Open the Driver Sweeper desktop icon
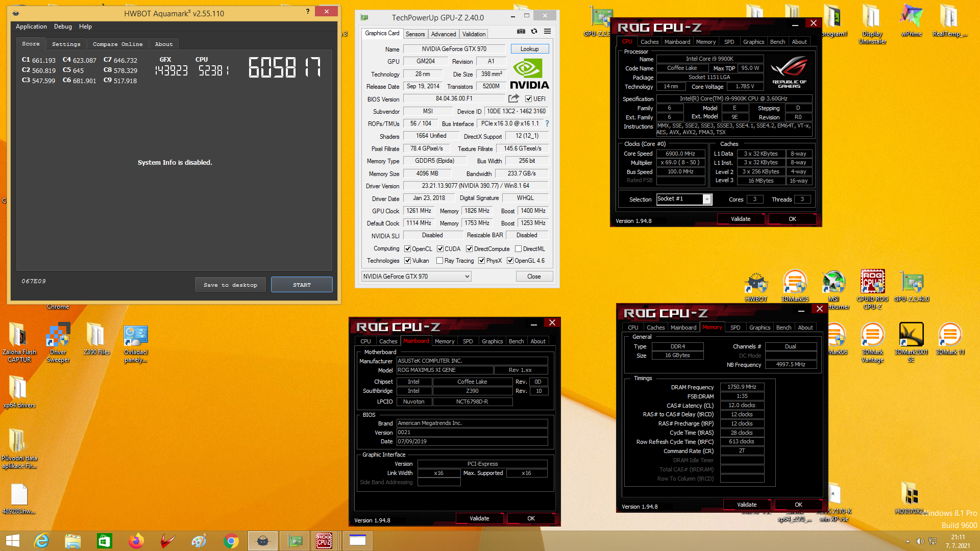The width and height of the screenshot is (980, 551). pyautogui.click(x=58, y=342)
